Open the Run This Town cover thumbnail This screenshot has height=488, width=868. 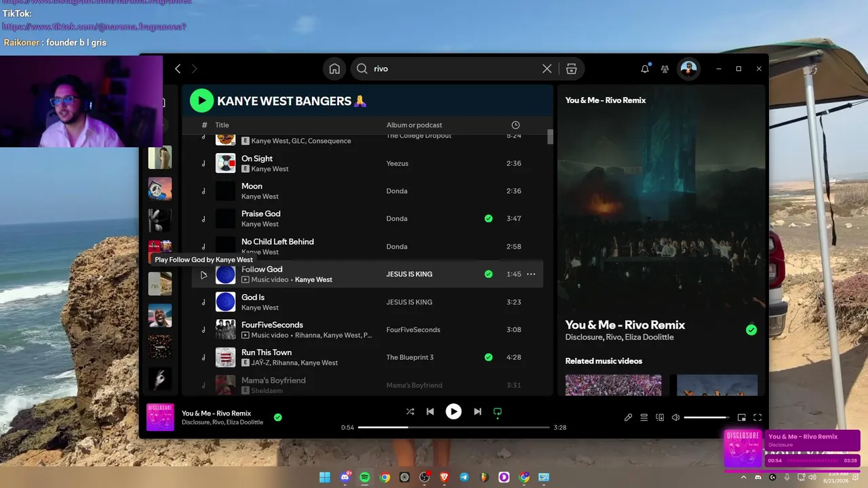226,357
